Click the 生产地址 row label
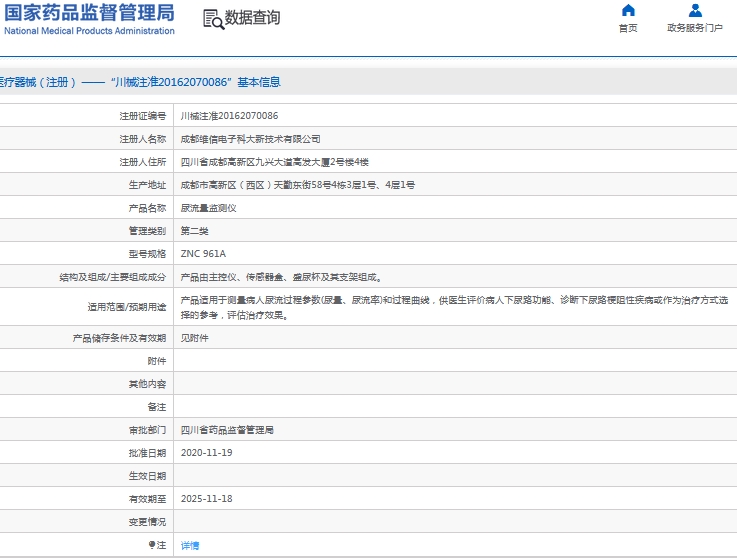The height and width of the screenshot is (560, 737). 148,185
